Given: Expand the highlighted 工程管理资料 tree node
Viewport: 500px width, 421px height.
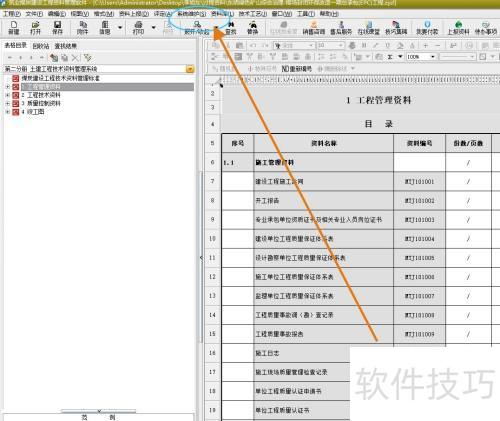Looking at the screenshot, I should coord(7,87).
